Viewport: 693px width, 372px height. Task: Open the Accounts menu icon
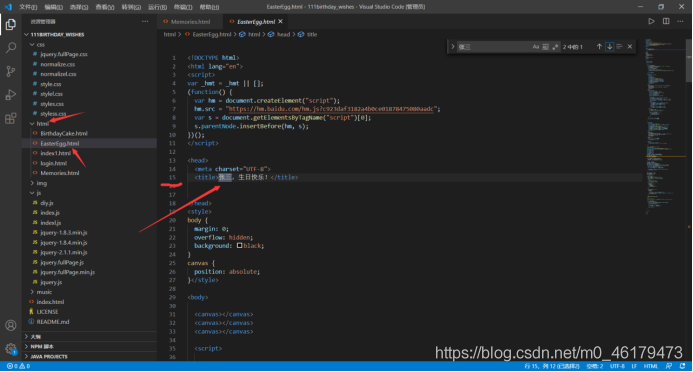(11, 326)
